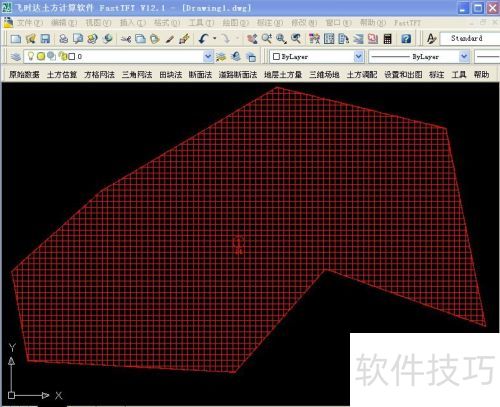500x407 pixels.
Task: Click the Paste icon
Action: click(x=155, y=39)
